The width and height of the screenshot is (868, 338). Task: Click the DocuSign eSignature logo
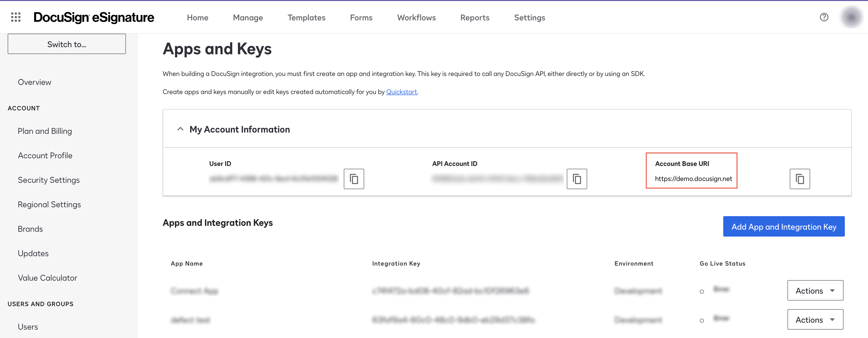[94, 18]
